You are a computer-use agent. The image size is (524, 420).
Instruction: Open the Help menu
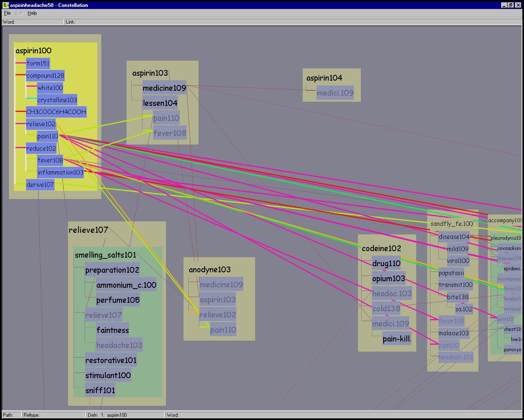[x=32, y=13]
